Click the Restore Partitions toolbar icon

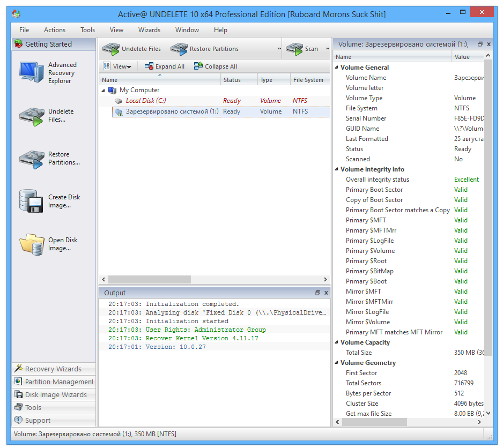(179, 49)
